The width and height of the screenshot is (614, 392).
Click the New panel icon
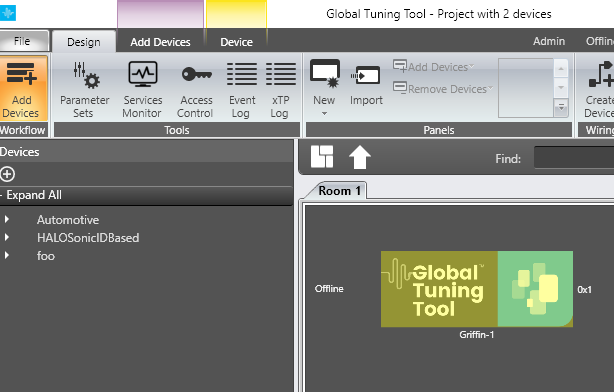[x=325, y=74]
